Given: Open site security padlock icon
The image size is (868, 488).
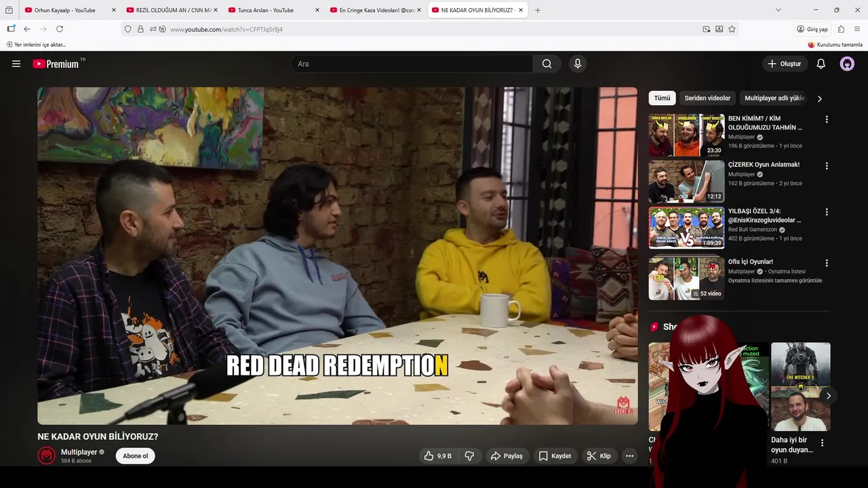Looking at the screenshot, I should [x=140, y=29].
